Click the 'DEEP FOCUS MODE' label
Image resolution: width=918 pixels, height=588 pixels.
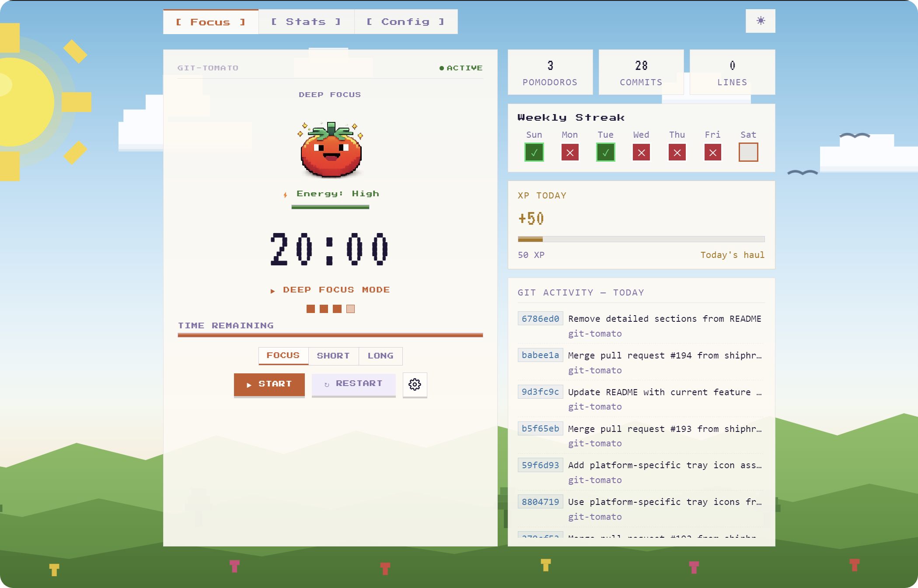(x=336, y=290)
